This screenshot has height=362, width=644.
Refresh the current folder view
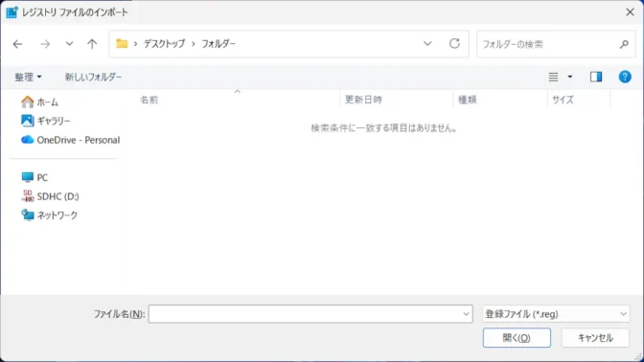coord(454,43)
